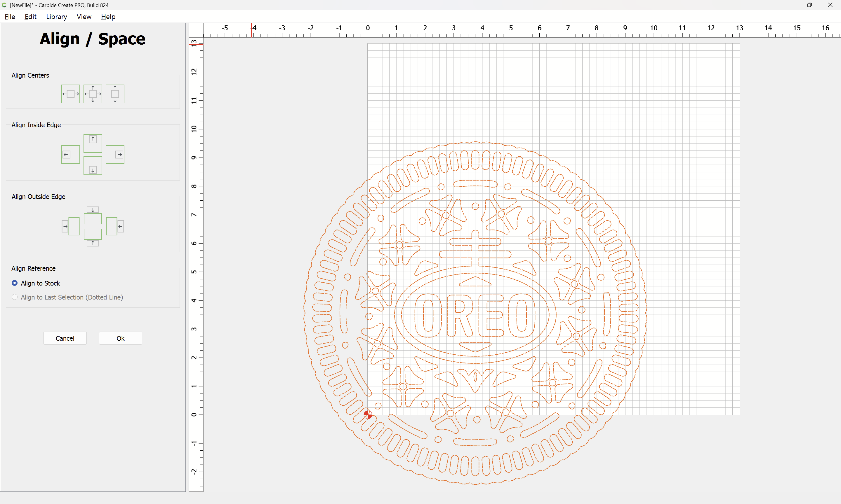841x504 pixels.
Task: Open the File menu
Action: click(x=10, y=17)
